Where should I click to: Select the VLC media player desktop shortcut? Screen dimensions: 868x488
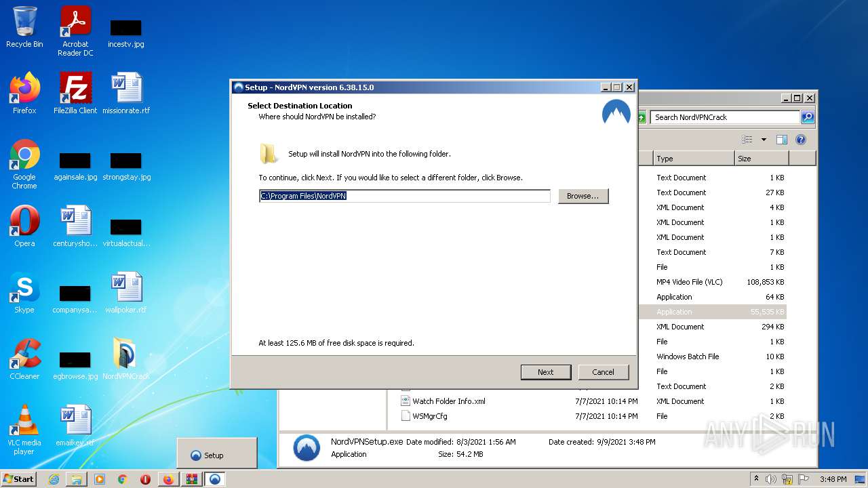[24, 430]
